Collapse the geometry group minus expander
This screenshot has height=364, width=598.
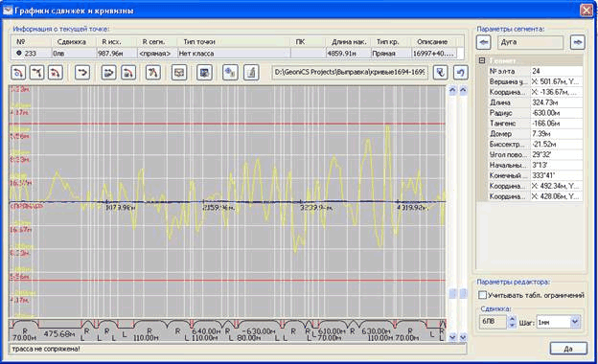(482, 60)
